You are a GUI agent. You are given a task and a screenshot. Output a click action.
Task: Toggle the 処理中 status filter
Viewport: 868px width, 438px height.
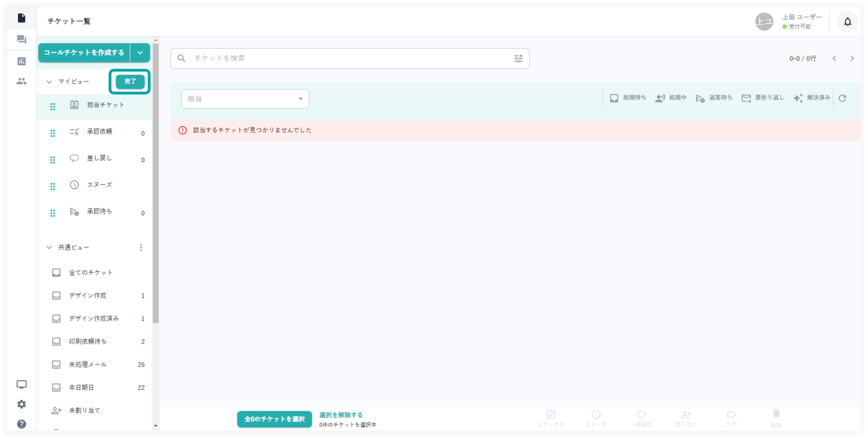click(670, 98)
